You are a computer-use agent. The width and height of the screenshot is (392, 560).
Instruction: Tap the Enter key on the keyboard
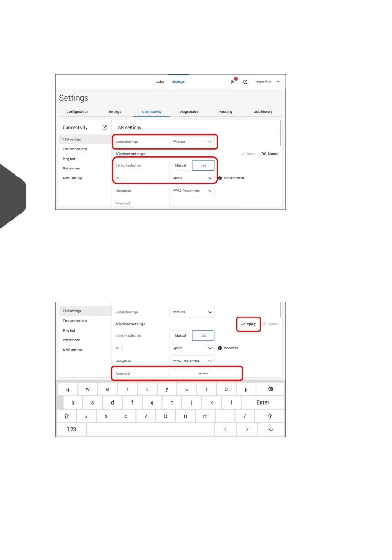tap(263, 403)
